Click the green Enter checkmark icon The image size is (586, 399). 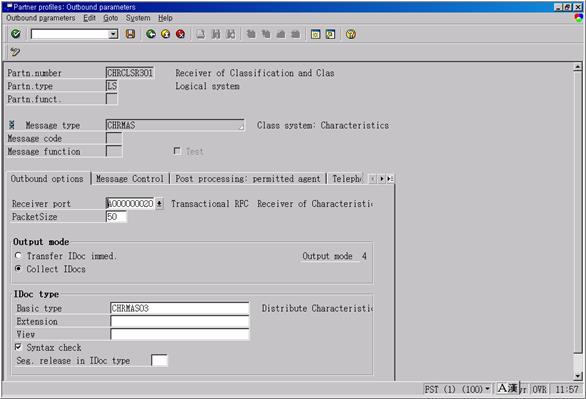pos(16,34)
